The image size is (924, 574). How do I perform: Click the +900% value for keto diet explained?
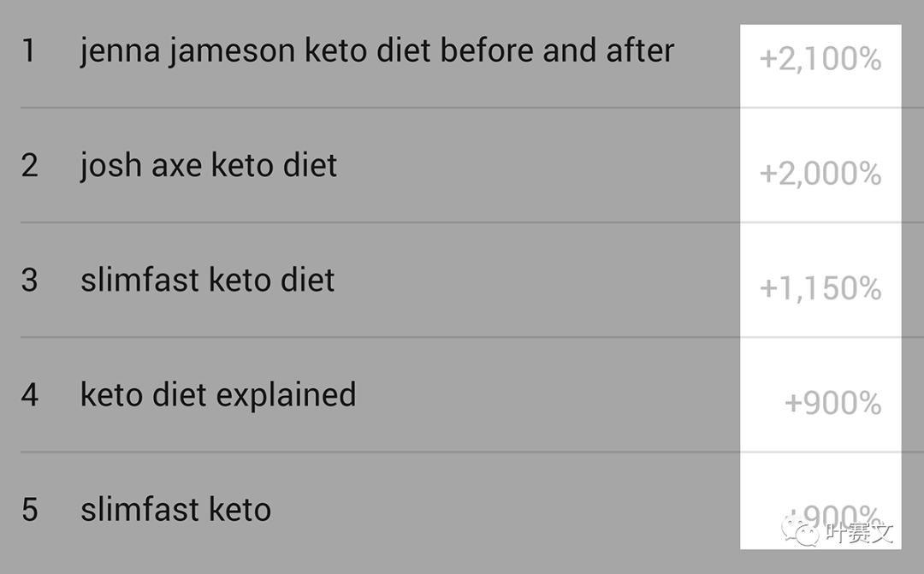pos(832,404)
